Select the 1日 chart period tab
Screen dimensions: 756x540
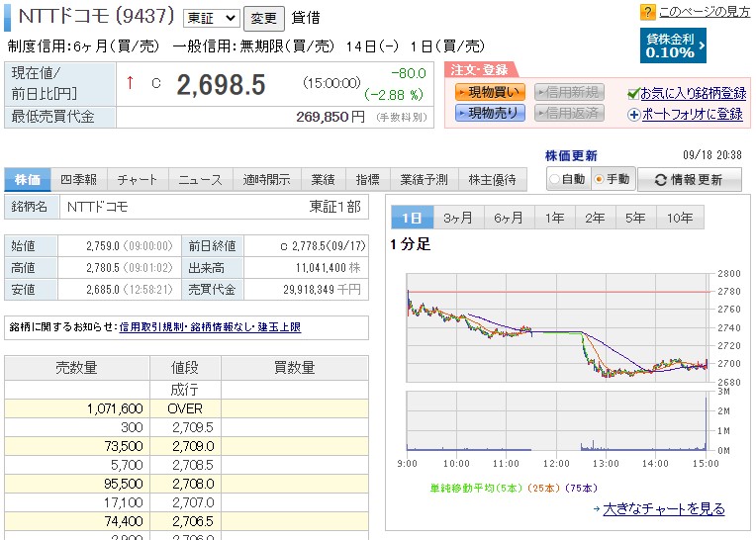413,218
